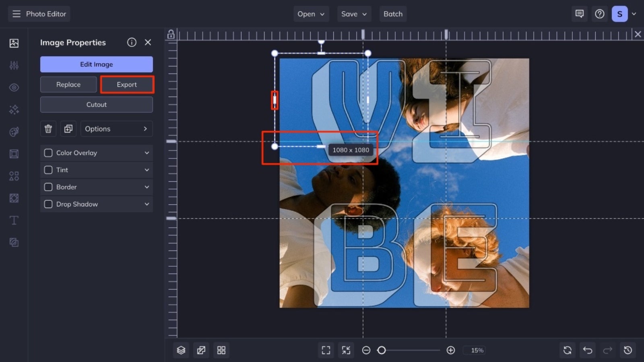644x362 pixels.
Task: Open the color palette tool
Action: (x=14, y=132)
